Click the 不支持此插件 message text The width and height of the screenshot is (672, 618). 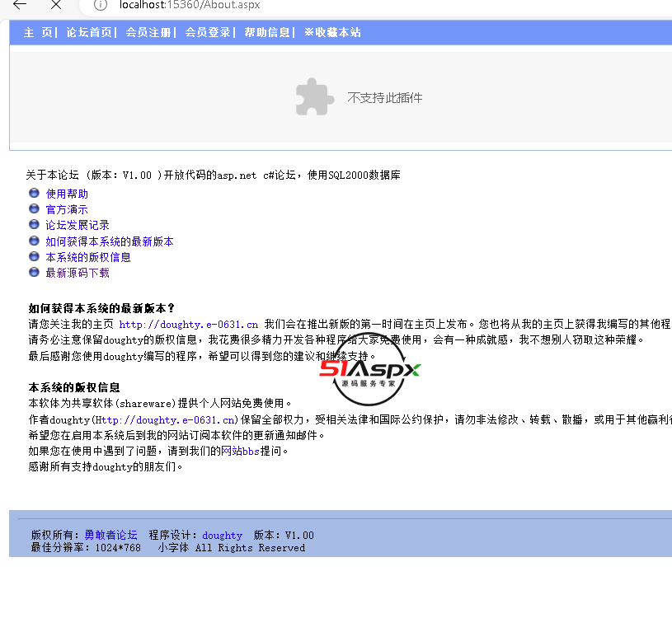coord(385,98)
